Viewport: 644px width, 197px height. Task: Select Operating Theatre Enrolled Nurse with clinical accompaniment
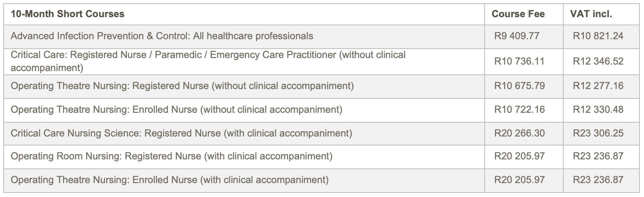tap(170, 180)
